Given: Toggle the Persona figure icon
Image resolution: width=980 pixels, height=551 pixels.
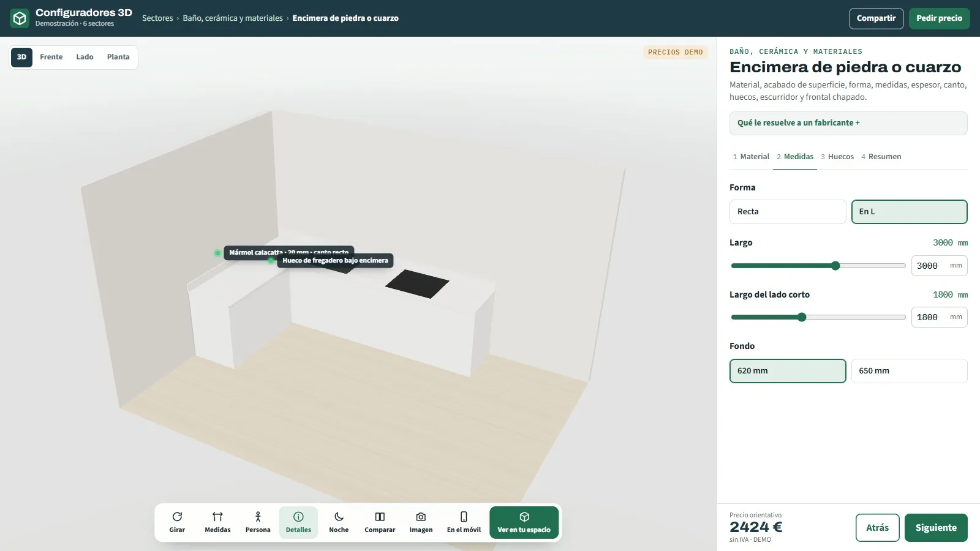Looking at the screenshot, I should click(x=258, y=517).
